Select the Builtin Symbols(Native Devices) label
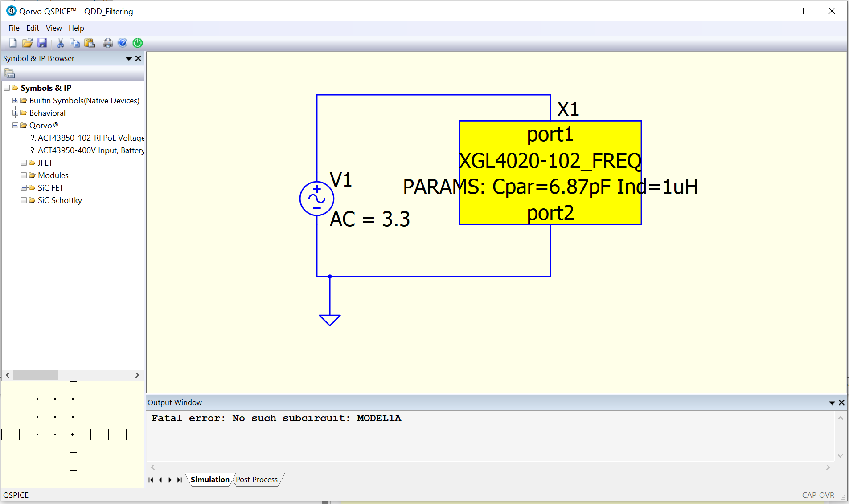 coord(84,101)
